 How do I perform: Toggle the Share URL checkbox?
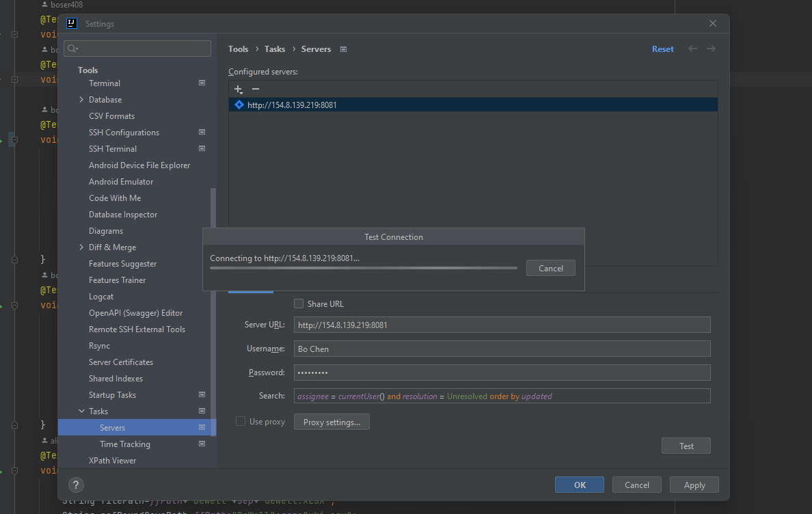pyautogui.click(x=298, y=304)
